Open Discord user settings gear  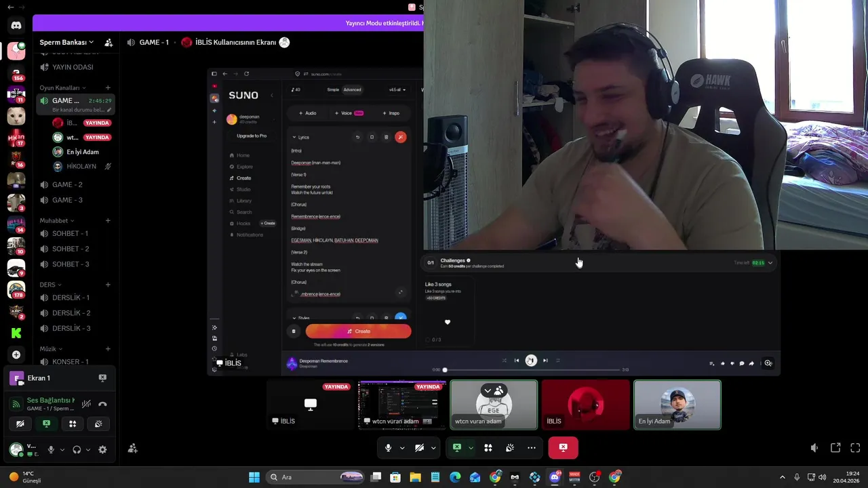pyautogui.click(x=102, y=449)
